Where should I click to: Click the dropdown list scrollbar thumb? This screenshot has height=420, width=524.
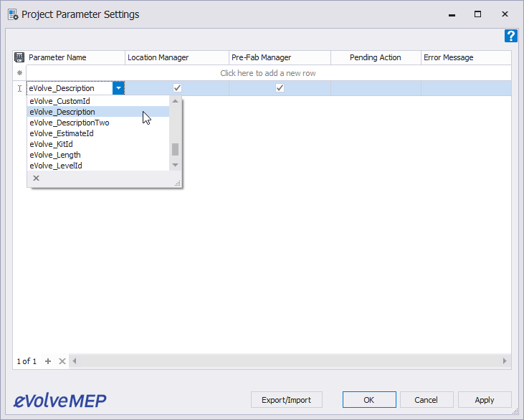[x=175, y=149]
